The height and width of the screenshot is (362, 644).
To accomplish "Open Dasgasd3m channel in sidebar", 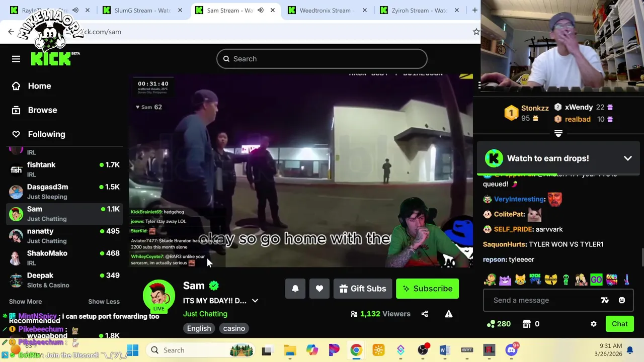I will click(64, 192).
